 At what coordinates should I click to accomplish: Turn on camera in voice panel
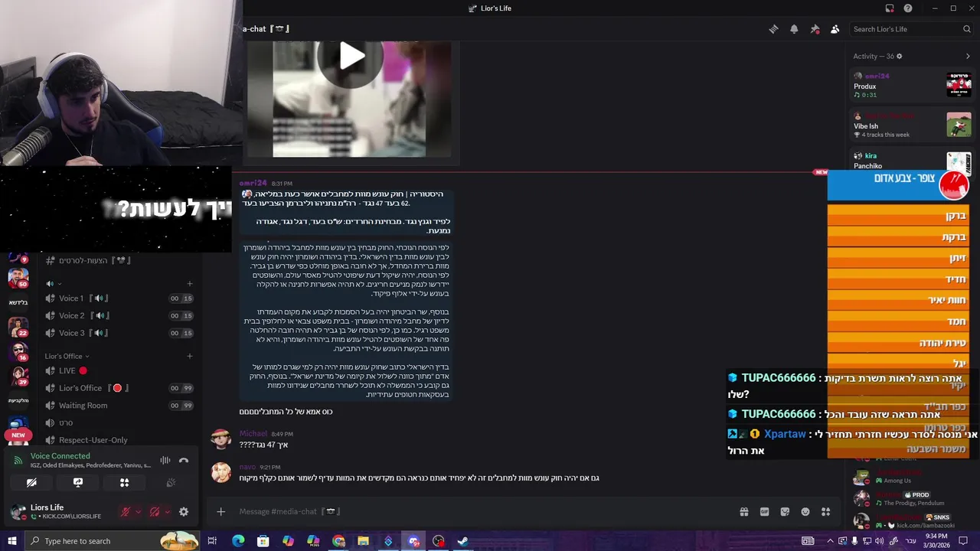tap(31, 482)
